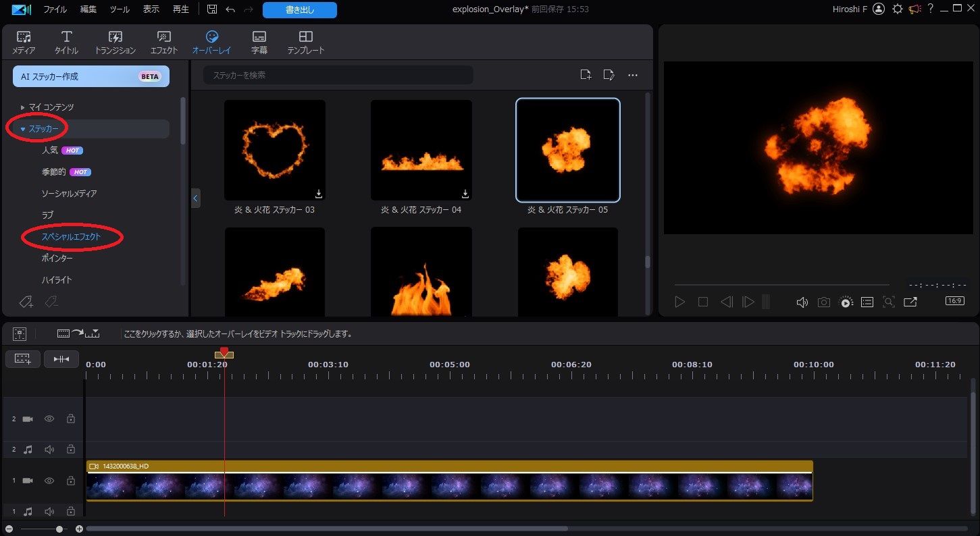Click the 書き出し export button
This screenshot has height=536, width=980.
299,10
